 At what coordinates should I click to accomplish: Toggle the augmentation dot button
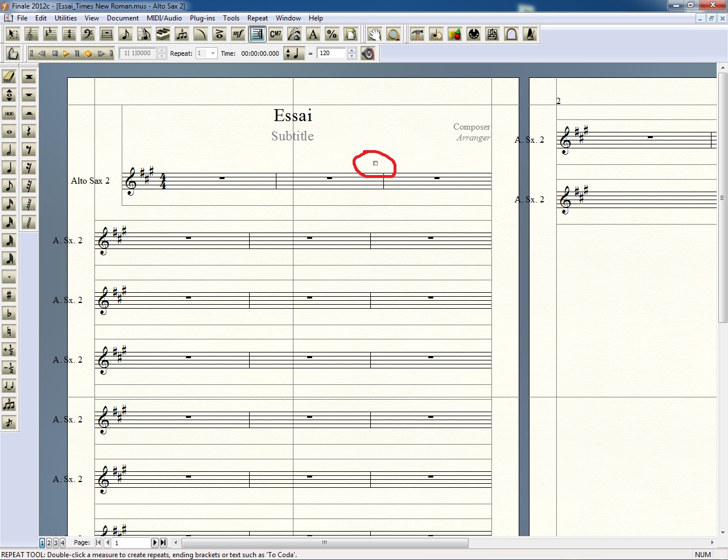point(9,277)
